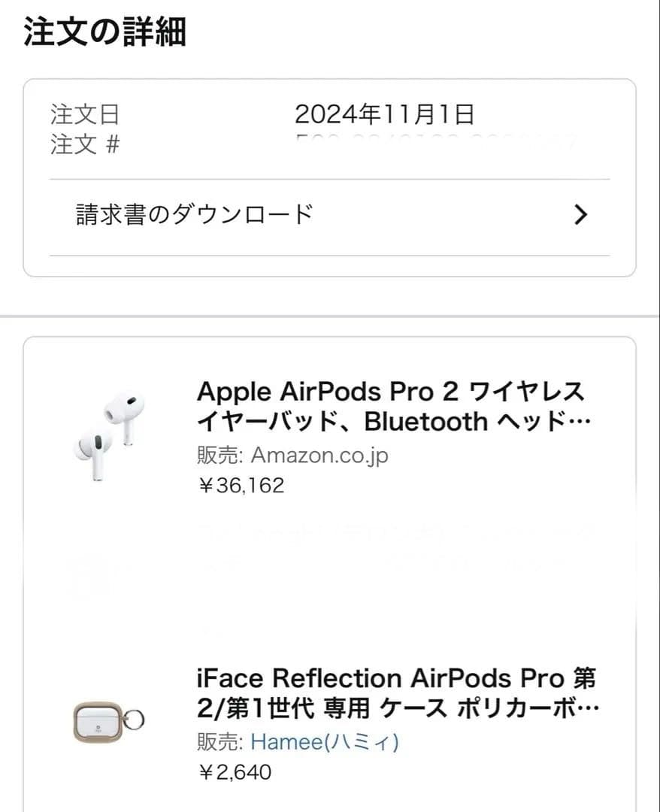Click the Amazon.co.jp seller name
Screen dimensions: 660x812
[x=319, y=455]
